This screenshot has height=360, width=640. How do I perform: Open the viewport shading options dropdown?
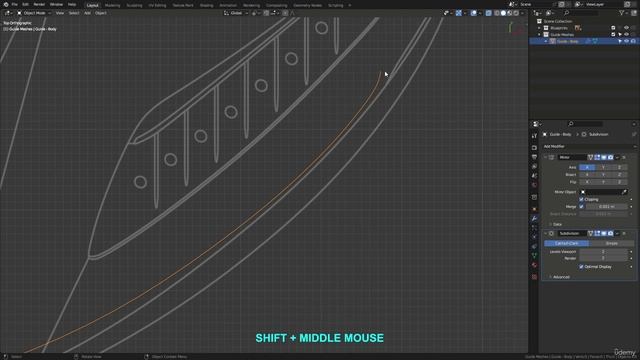[522, 13]
